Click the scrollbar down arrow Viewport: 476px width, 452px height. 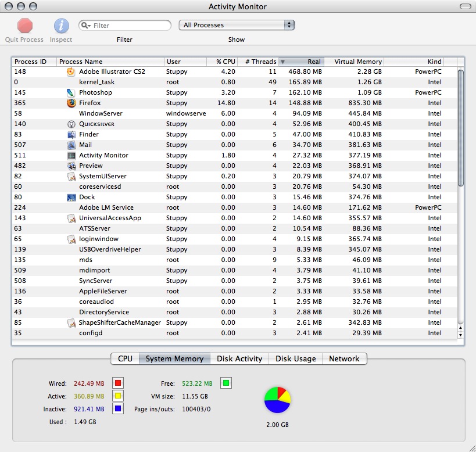pos(461,335)
